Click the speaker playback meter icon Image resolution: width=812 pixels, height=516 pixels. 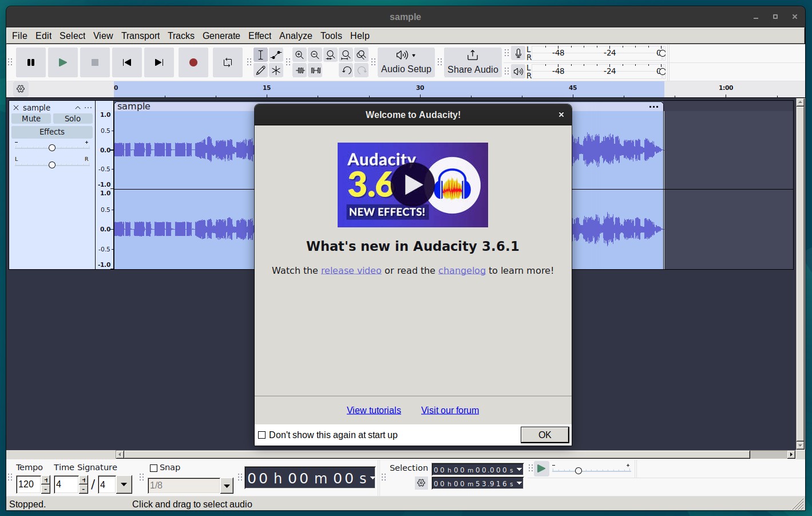[518, 72]
